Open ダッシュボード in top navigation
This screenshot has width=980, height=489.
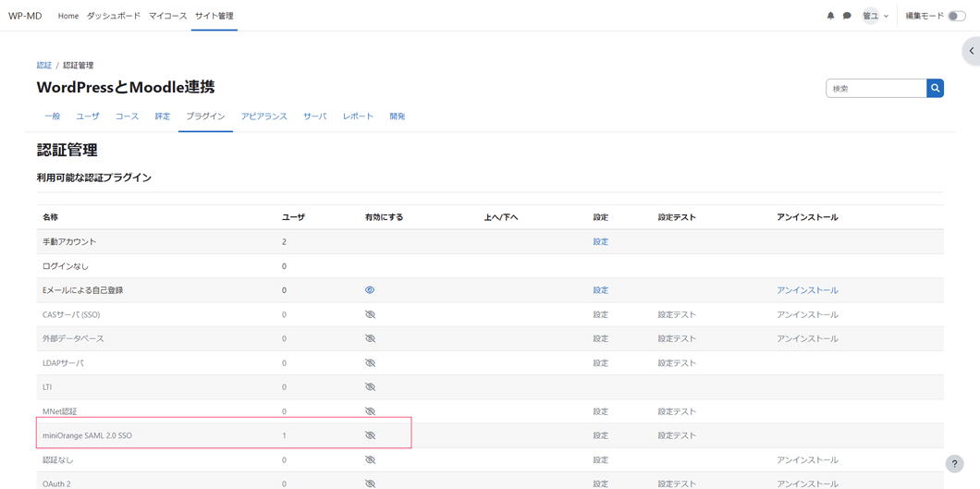(x=113, y=17)
